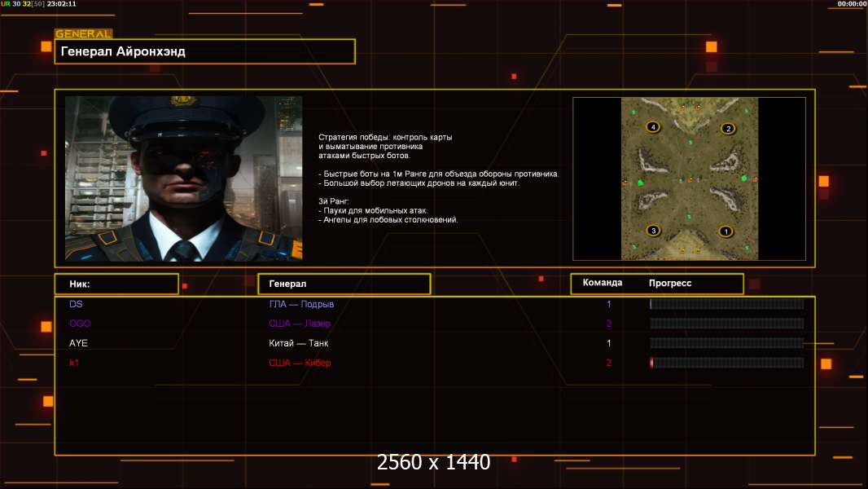Click the Прогресс column header
This screenshot has width=868, height=489.
pyautogui.click(x=670, y=283)
